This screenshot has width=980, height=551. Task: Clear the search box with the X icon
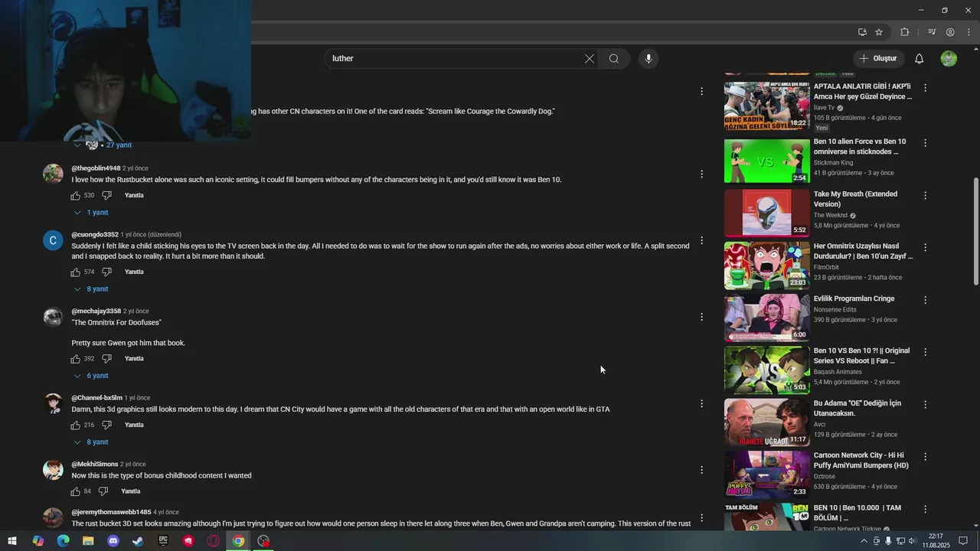click(590, 59)
